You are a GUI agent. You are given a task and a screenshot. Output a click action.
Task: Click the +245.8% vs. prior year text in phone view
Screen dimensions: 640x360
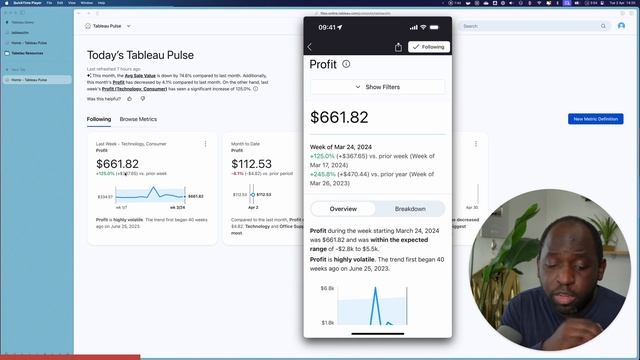(x=372, y=178)
